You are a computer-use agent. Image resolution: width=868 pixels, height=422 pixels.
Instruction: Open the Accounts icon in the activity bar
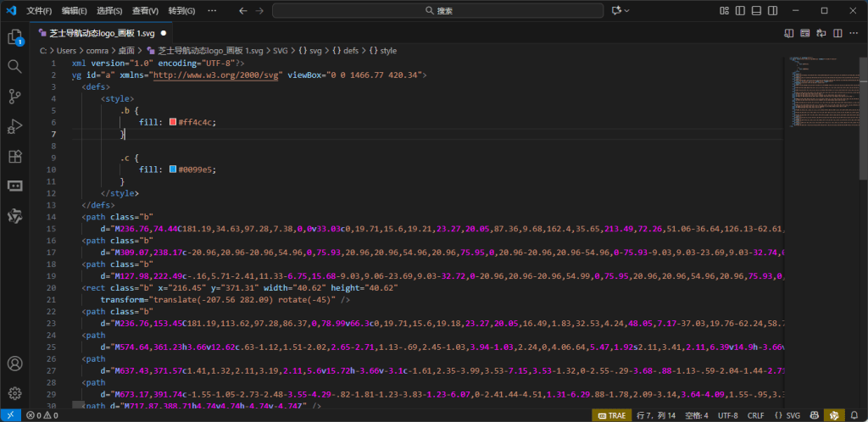(x=14, y=364)
